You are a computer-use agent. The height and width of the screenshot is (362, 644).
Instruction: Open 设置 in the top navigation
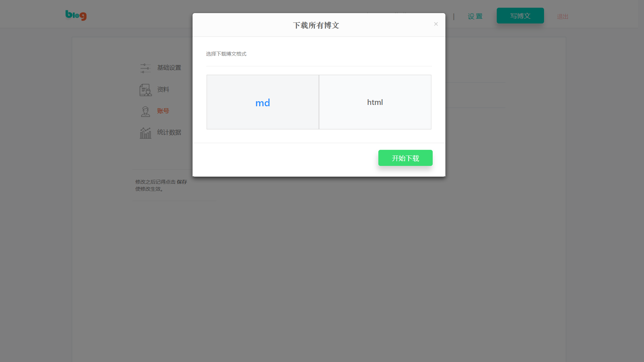pos(475,16)
